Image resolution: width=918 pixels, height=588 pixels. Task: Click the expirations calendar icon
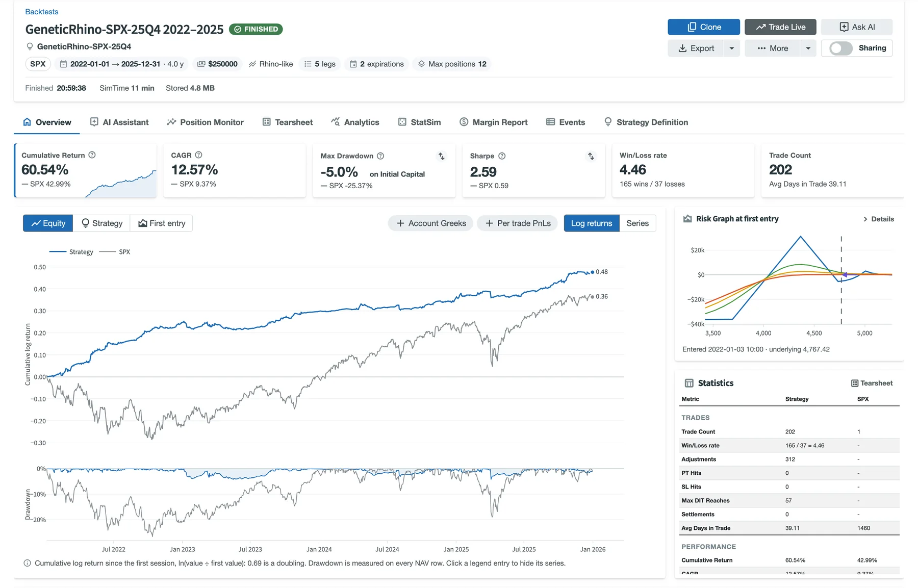[353, 64]
